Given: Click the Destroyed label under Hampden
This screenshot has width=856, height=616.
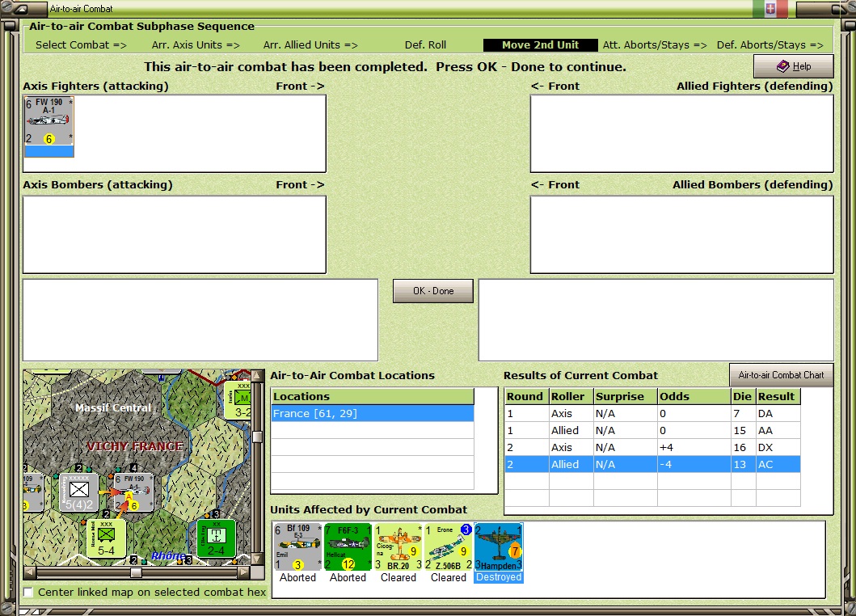Looking at the screenshot, I should tap(499, 577).
